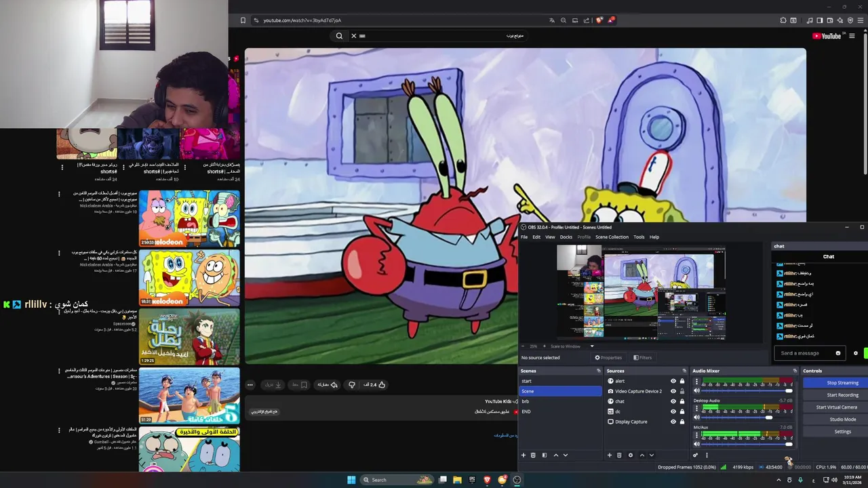Hide the alert source
This screenshot has width=868, height=488.
click(673, 381)
